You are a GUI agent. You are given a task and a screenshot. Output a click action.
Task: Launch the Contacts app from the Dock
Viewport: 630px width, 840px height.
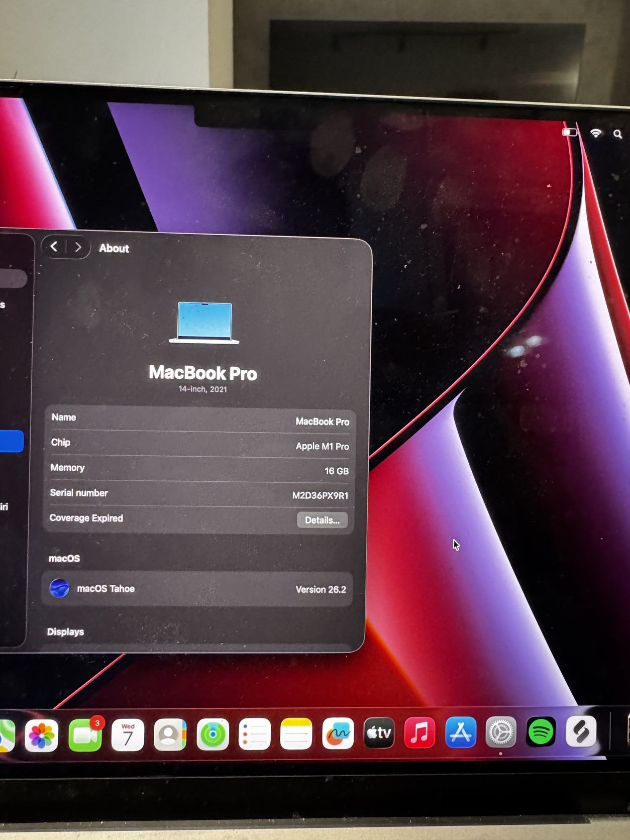point(170,734)
